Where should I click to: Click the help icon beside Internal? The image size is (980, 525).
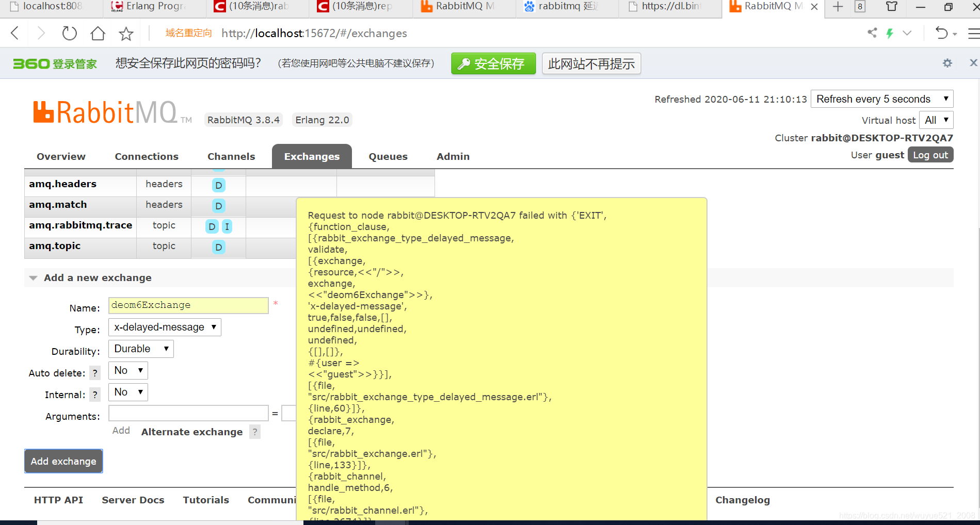coord(94,395)
